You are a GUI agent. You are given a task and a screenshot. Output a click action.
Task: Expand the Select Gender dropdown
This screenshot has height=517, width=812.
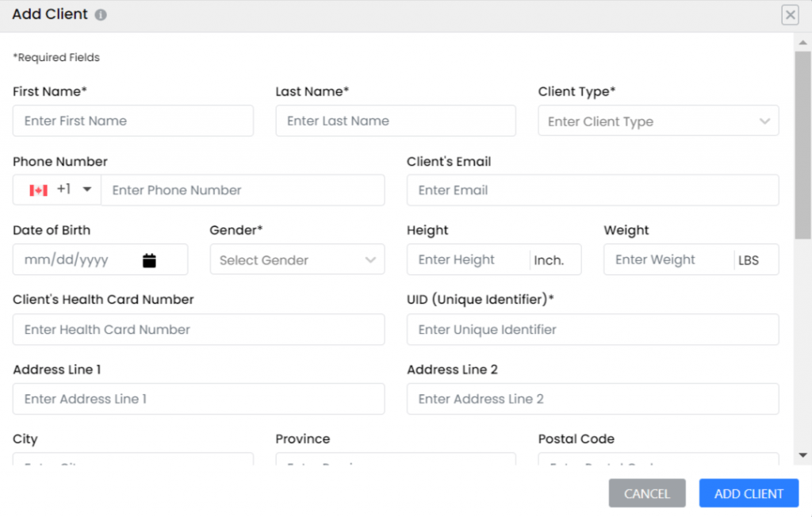coord(297,259)
